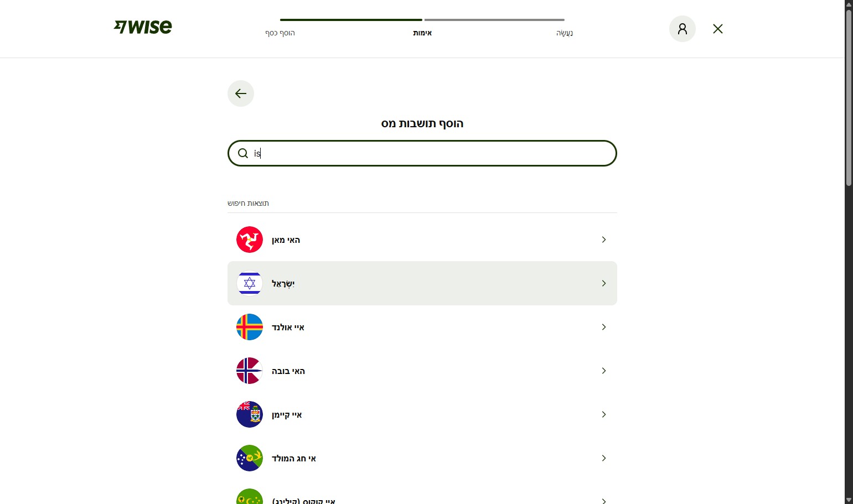Click the search magnifier icon
Viewport: 853px width, 504px height.
(x=243, y=153)
